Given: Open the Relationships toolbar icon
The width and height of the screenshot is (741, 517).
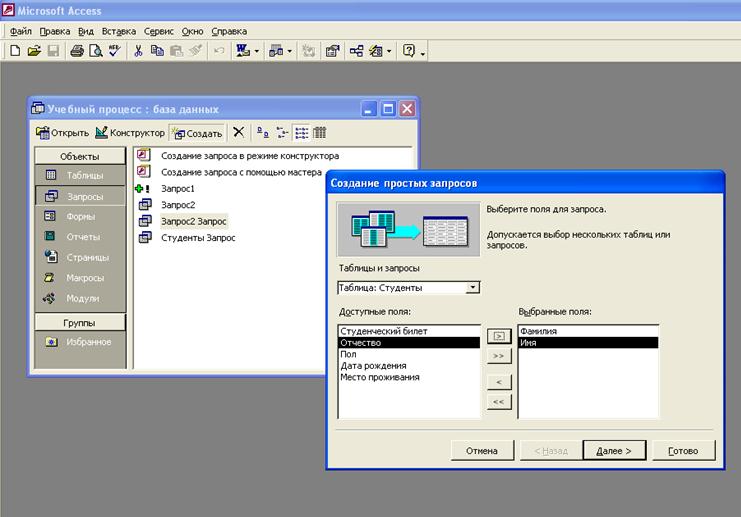Looking at the screenshot, I should 356,51.
